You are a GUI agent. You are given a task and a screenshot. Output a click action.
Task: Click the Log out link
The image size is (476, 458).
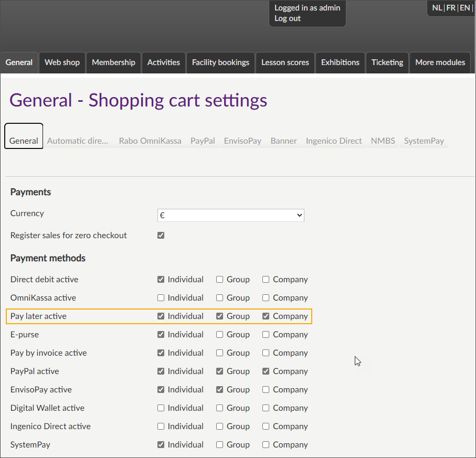point(288,18)
